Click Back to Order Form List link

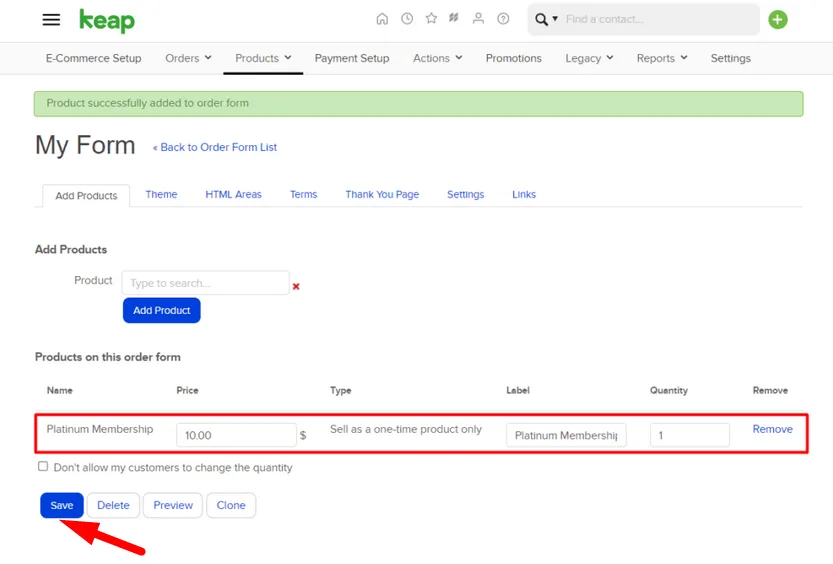tap(215, 147)
